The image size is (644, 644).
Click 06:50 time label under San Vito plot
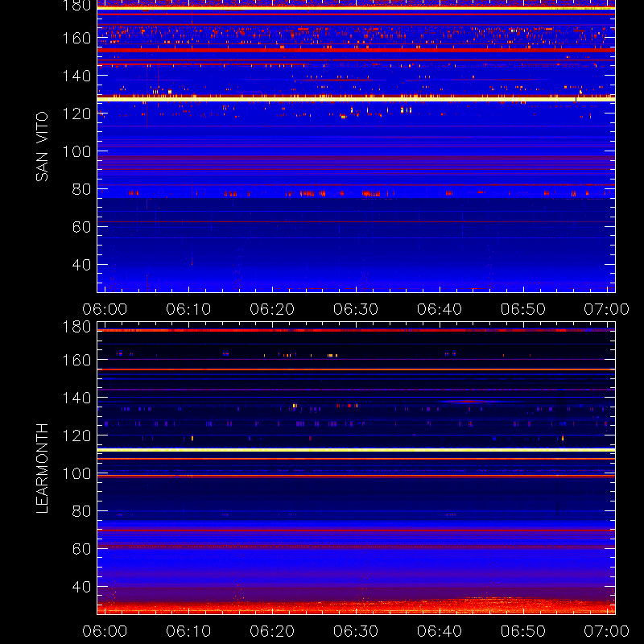[x=522, y=309]
